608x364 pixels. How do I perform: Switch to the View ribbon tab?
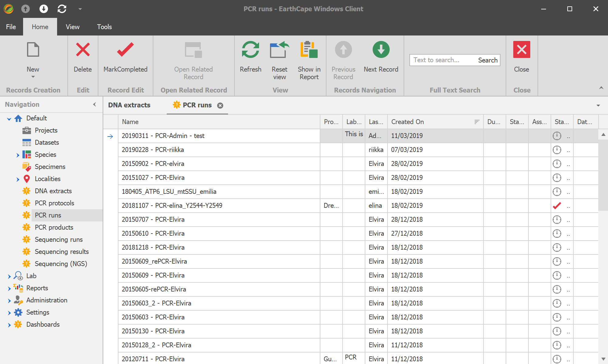click(73, 27)
